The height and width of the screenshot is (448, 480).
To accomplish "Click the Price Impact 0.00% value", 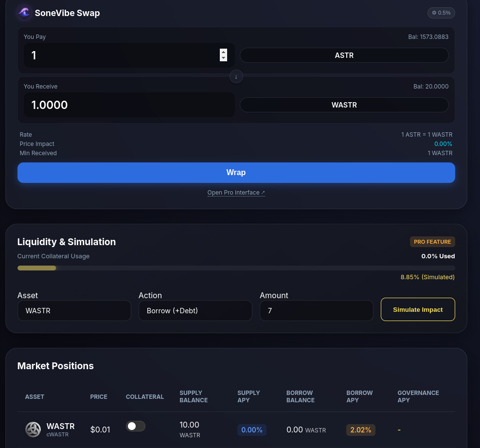I will click(x=443, y=144).
